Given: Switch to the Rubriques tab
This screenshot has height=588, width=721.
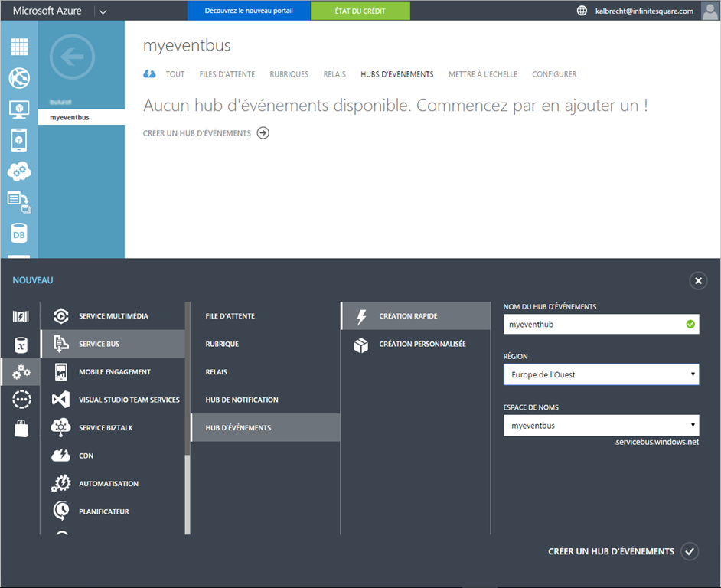Looking at the screenshot, I should coord(289,74).
